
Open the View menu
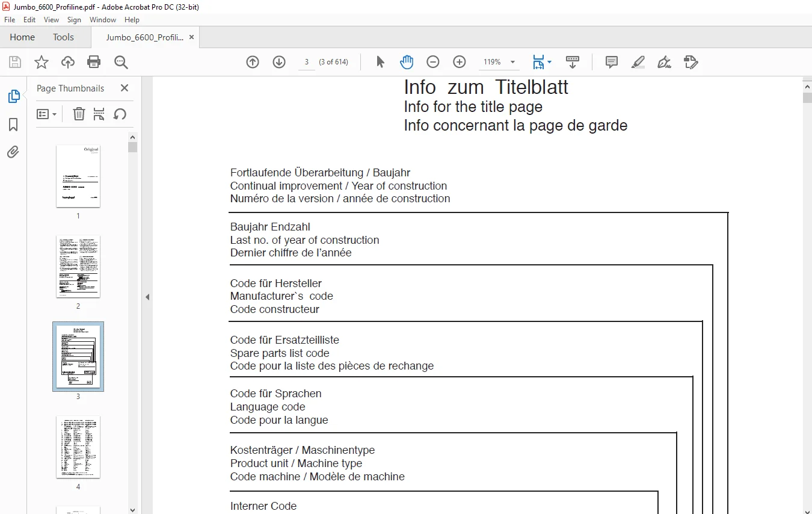coord(52,20)
